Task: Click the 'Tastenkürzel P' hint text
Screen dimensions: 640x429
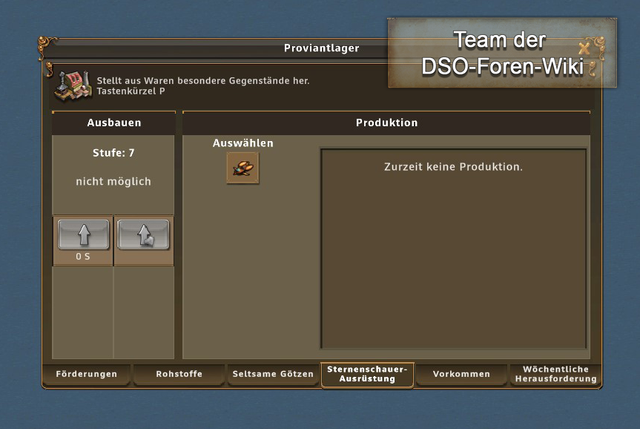Action: point(131,91)
